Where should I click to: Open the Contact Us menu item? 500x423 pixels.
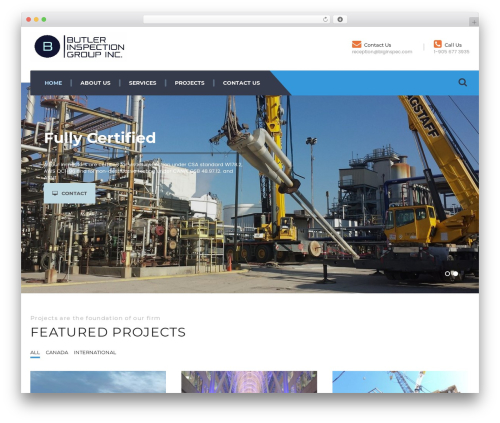point(241,83)
